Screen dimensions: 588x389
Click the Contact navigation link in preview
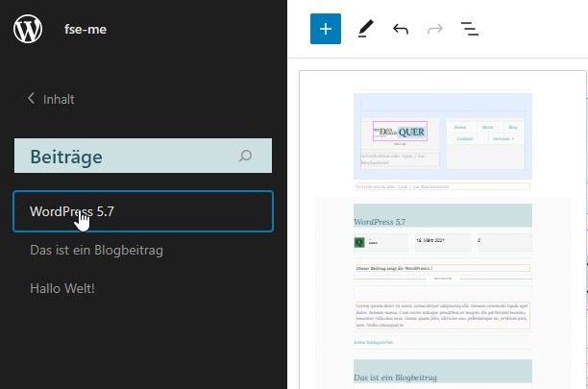click(465, 138)
